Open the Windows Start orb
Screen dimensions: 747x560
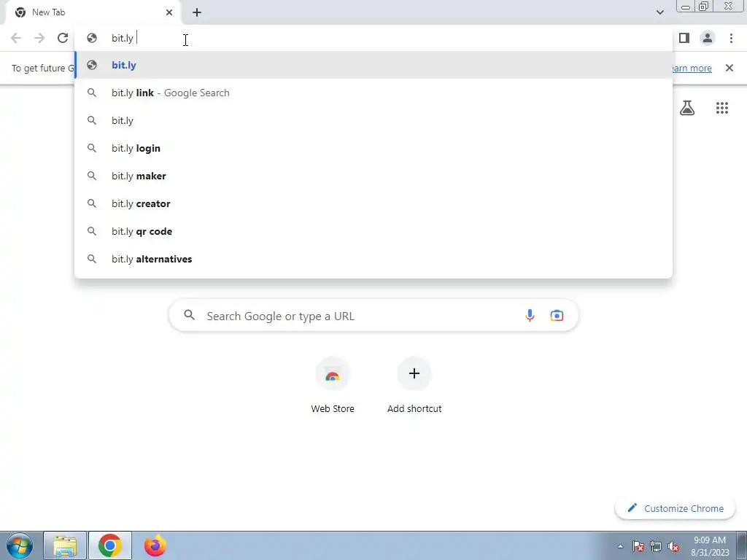pyautogui.click(x=20, y=545)
